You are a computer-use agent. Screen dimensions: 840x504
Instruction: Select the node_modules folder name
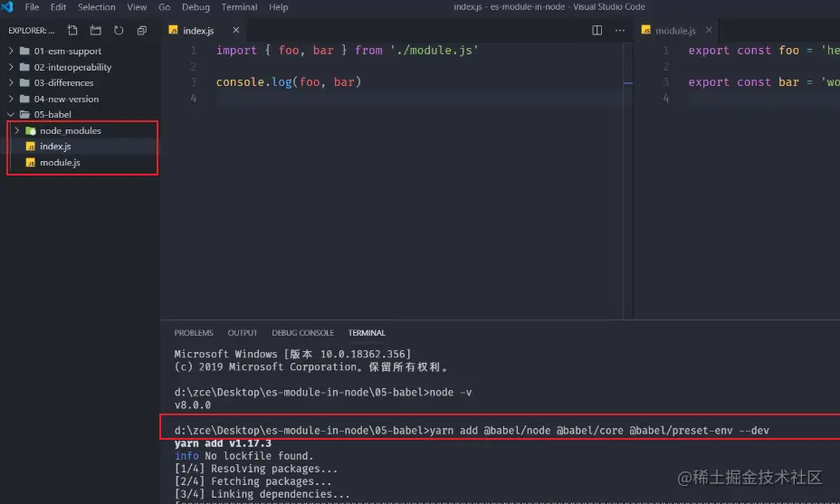click(x=71, y=130)
